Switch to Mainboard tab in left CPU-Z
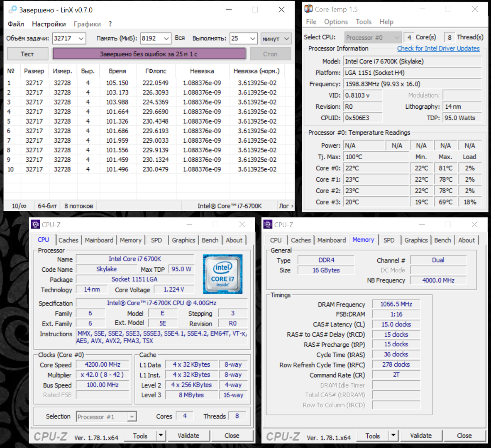 99,240
